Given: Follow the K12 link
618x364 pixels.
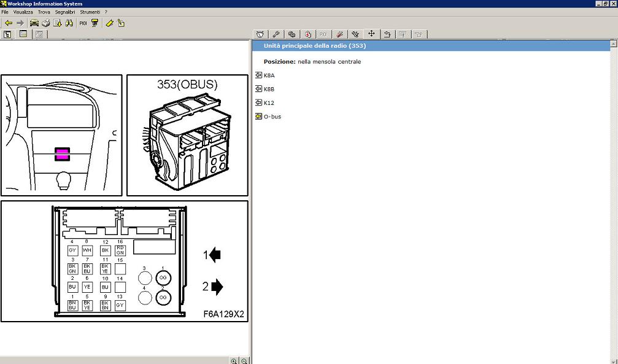Looking at the screenshot, I should 269,103.
